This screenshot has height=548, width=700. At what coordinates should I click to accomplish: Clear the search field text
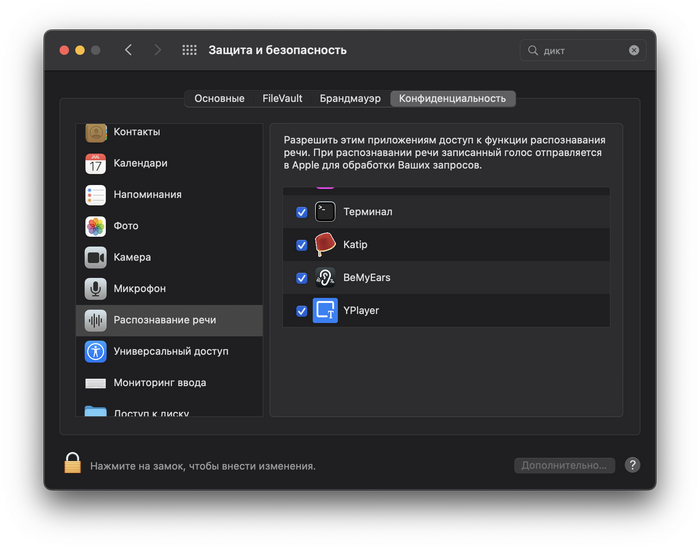pos(634,50)
